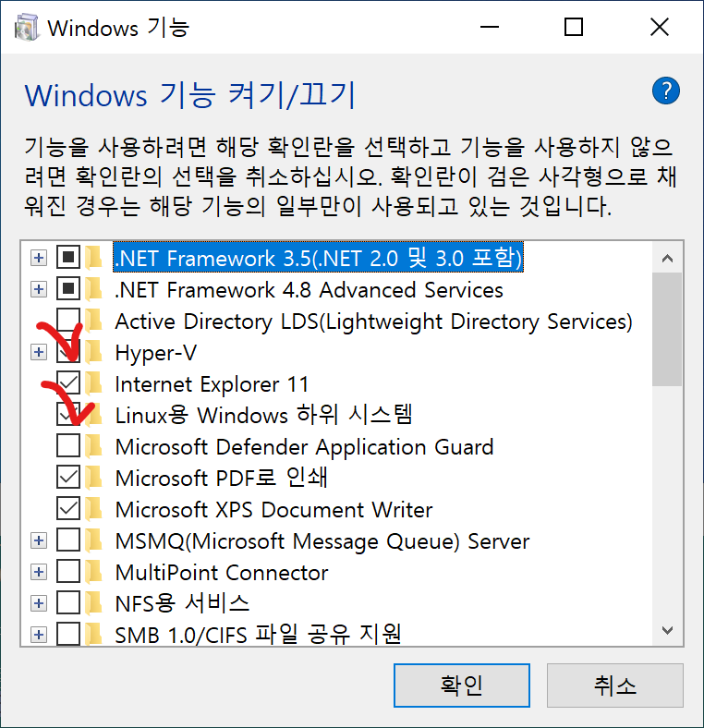This screenshot has height=728, width=704.
Task: Toggle the .NET Framework 3.5 checkbox
Action: pyautogui.click(x=68, y=257)
